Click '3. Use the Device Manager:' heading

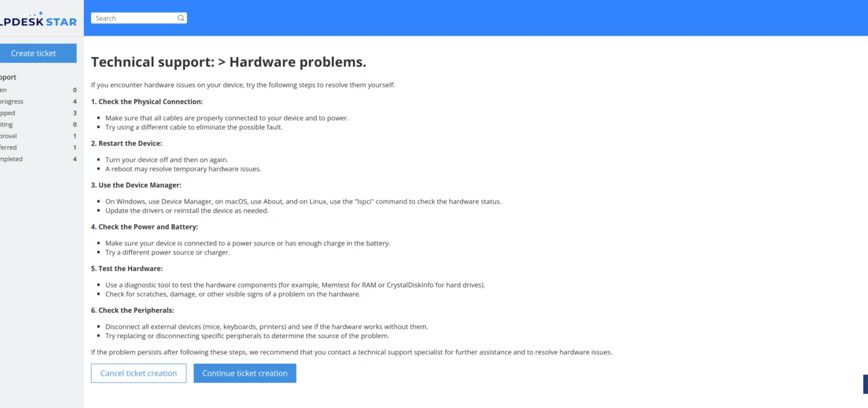pyautogui.click(x=136, y=185)
